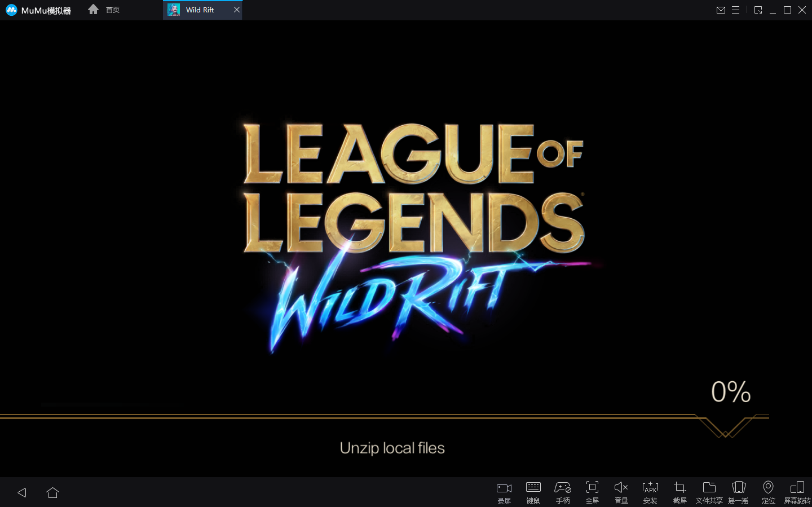Screen dimensions: 812x507
Task: Close the MuMu emulator window
Action: tap(802, 10)
